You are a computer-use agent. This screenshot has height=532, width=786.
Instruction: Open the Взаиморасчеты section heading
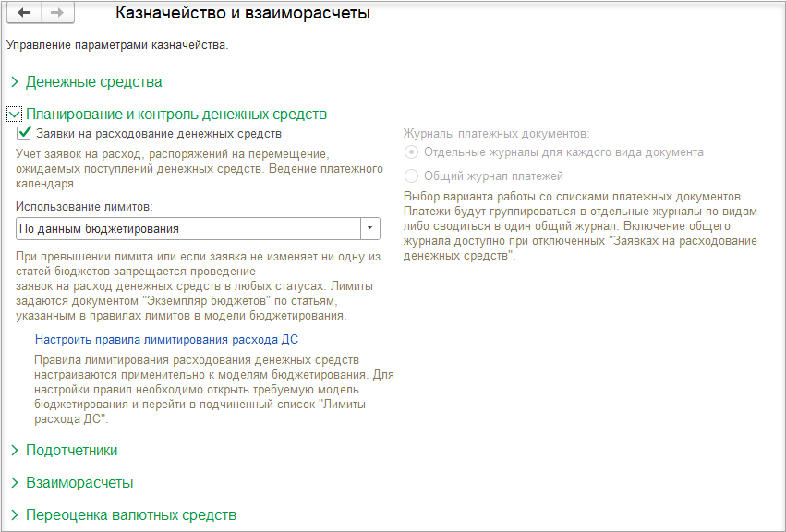79,482
